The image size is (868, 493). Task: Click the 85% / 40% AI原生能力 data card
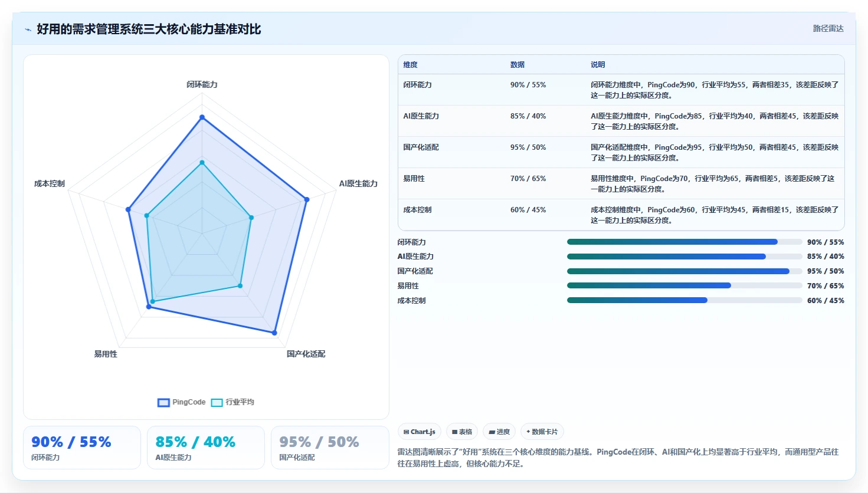click(206, 448)
